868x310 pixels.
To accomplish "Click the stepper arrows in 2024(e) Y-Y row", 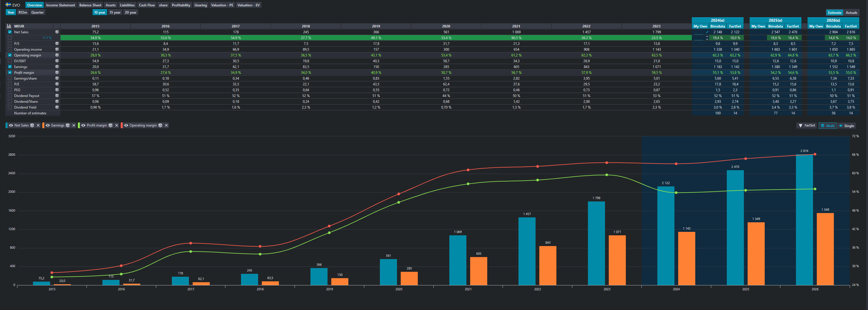I will (707, 38).
